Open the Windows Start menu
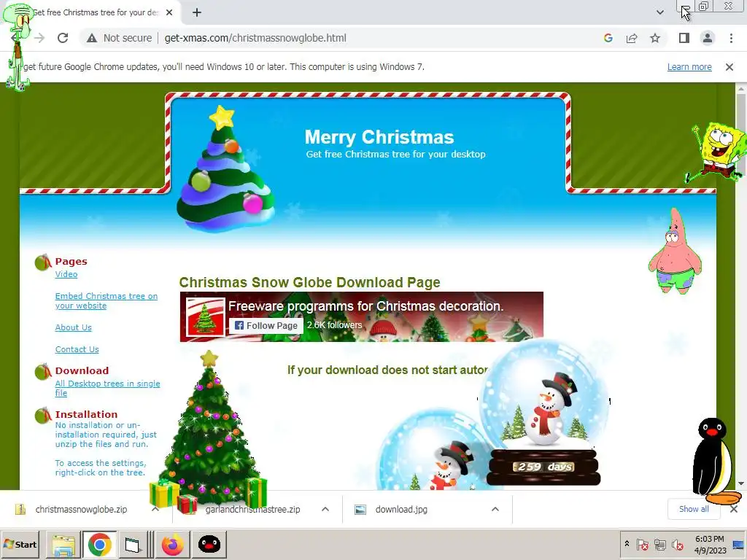Image resolution: width=747 pixels, height=560 pixels. [x=20, y=544]
